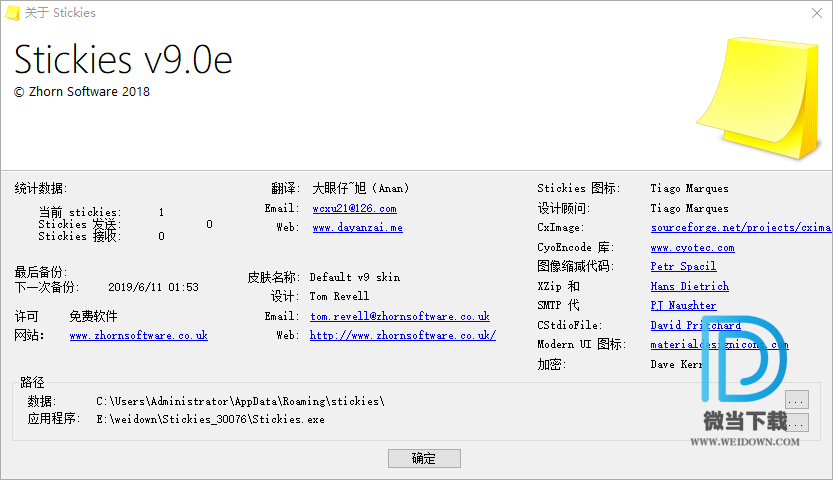Click the Tom Revell designer name
Screen dimensions: 833x480
[x=339, y=296]
